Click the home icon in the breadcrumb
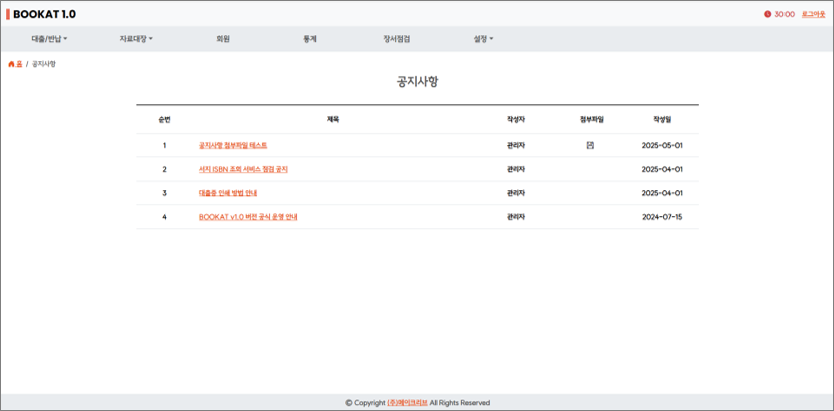 (11, 64)
